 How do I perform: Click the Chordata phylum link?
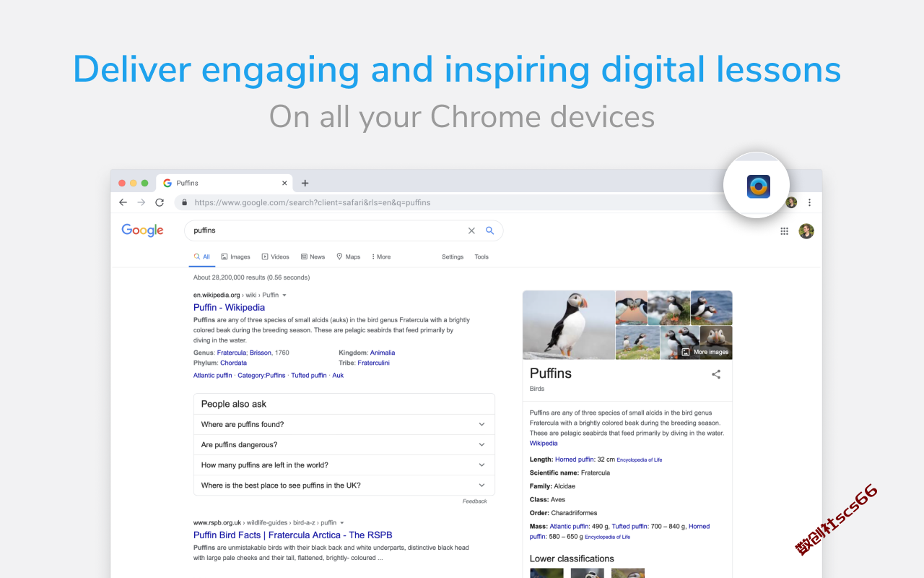click(x=233, y=363)
